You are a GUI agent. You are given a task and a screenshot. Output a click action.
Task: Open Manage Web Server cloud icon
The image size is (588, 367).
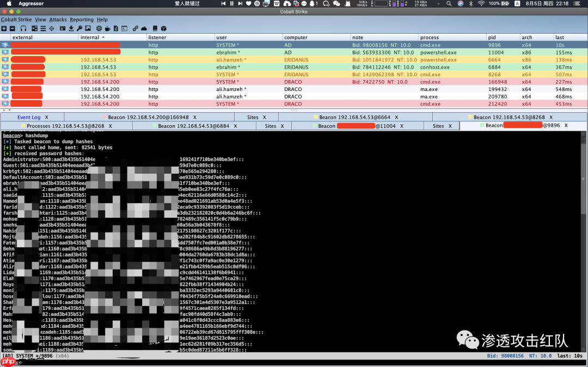144,28
